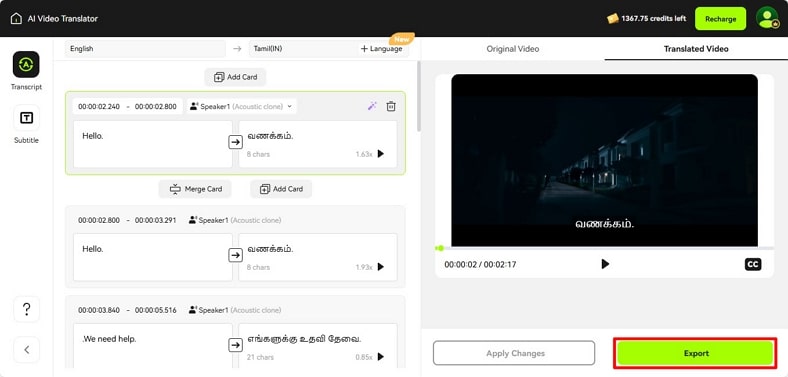The width and height of the screenshot is (788, 377).
Task: Open the user profile avatar
Action: [767, 18]
